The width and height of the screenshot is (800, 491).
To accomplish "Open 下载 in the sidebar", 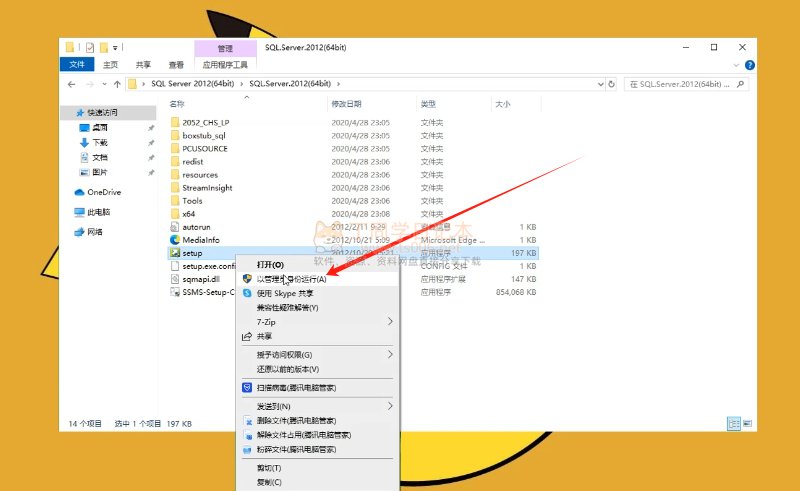I will (x=100, y=142).
